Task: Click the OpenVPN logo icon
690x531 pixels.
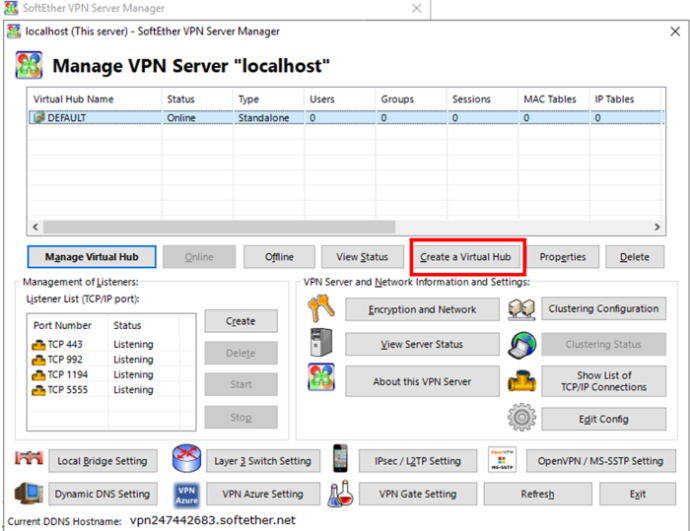Action: (501, 460)
